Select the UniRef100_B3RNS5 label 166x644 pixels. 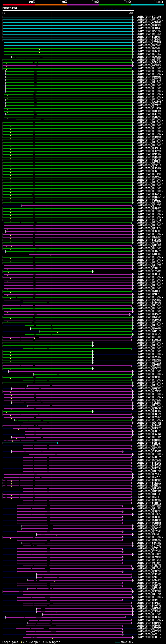pyautogui.click(x=149, y=63)
